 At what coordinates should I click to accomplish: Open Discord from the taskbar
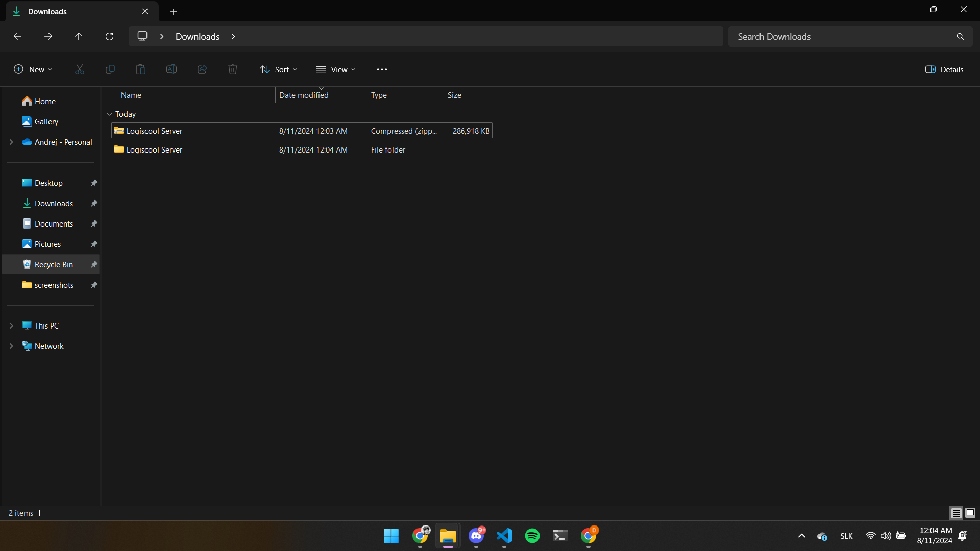click(476, 536)
